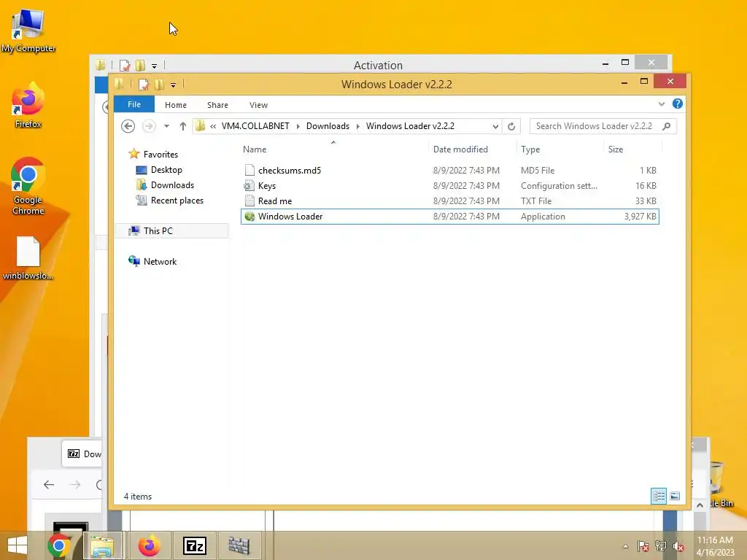
Task: Open My Computer desktop icon
Action: point(28,31)
